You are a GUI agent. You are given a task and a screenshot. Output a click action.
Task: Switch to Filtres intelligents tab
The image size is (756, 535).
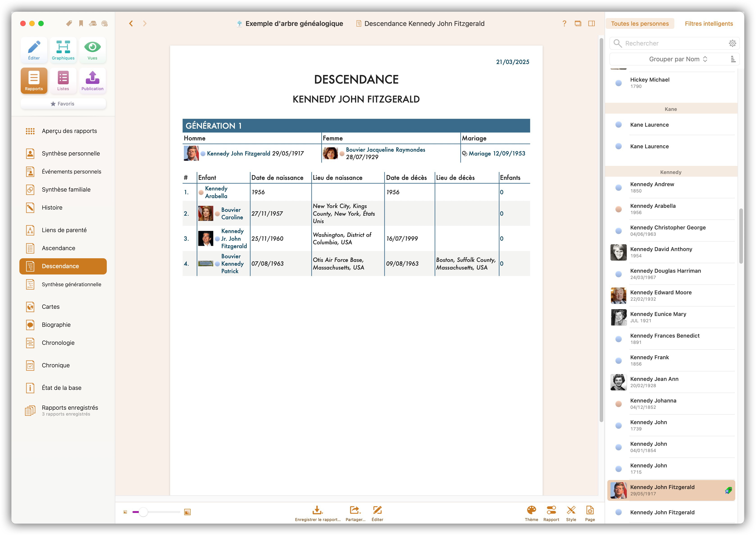709,24
